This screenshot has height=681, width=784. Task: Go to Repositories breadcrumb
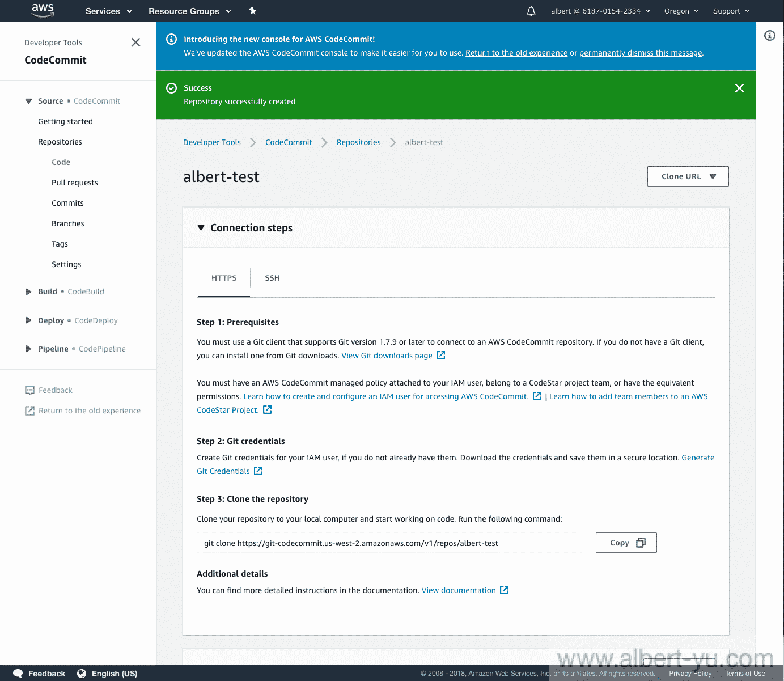pos(359,142)
